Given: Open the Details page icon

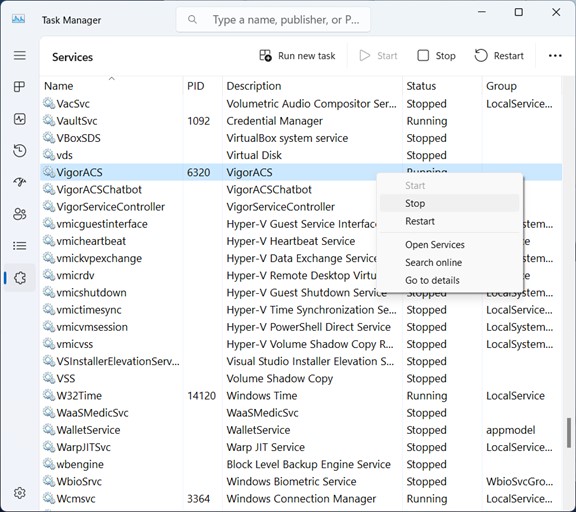Looking at the screenshot, I should [x=19, y=245].
